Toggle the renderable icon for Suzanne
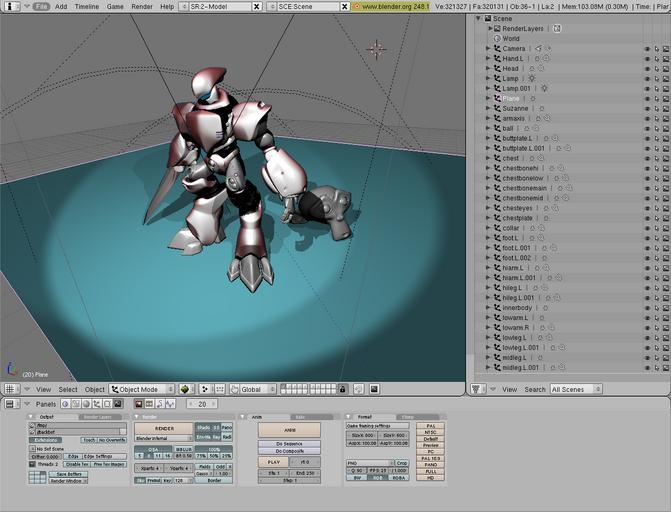 665,109
